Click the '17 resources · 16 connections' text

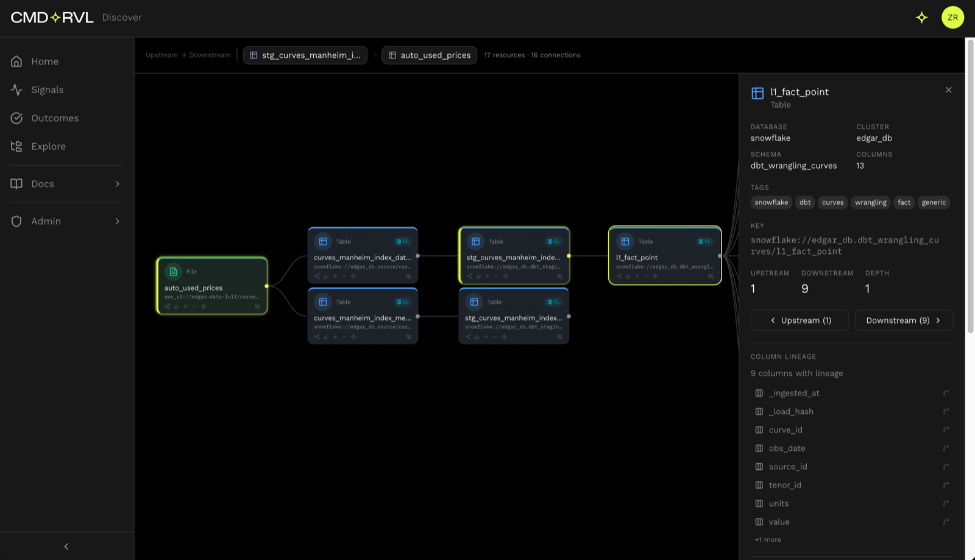[532, 55]
